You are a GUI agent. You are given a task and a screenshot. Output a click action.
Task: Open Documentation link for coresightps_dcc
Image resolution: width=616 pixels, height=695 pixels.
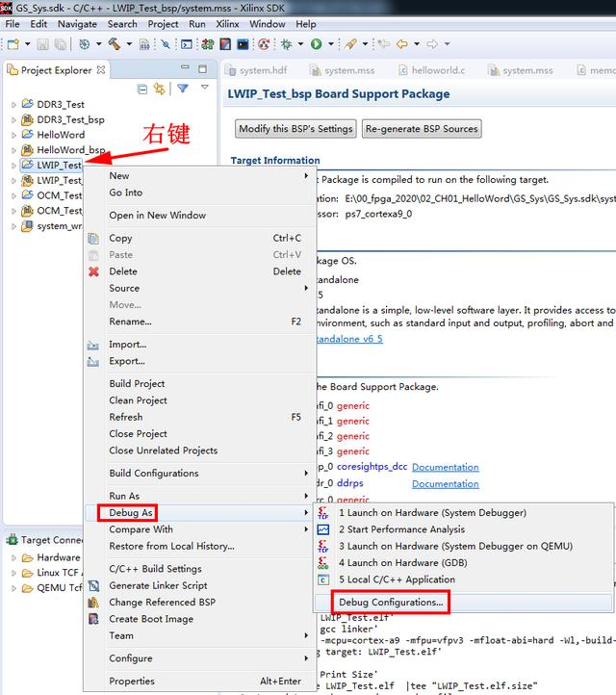pos(446,467)
